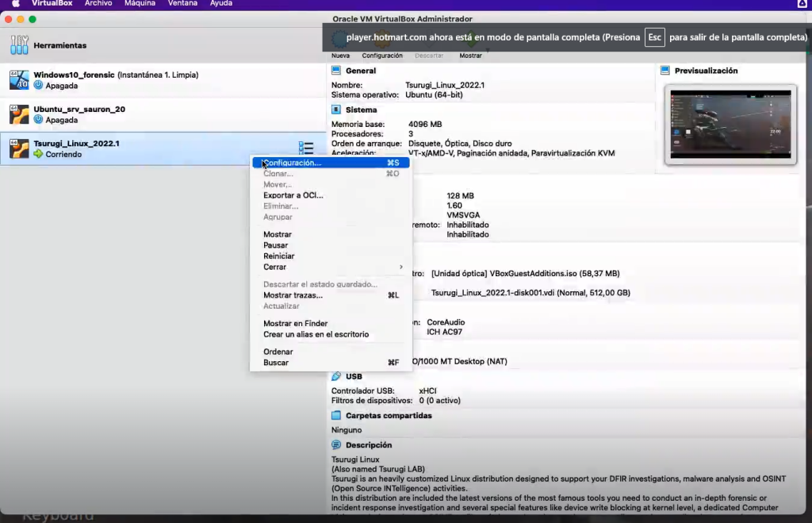Screen dimensions: 812x523
Task: Select the Ubuntu_srv_sauron_20 VM icon
Action: point(19,114)
